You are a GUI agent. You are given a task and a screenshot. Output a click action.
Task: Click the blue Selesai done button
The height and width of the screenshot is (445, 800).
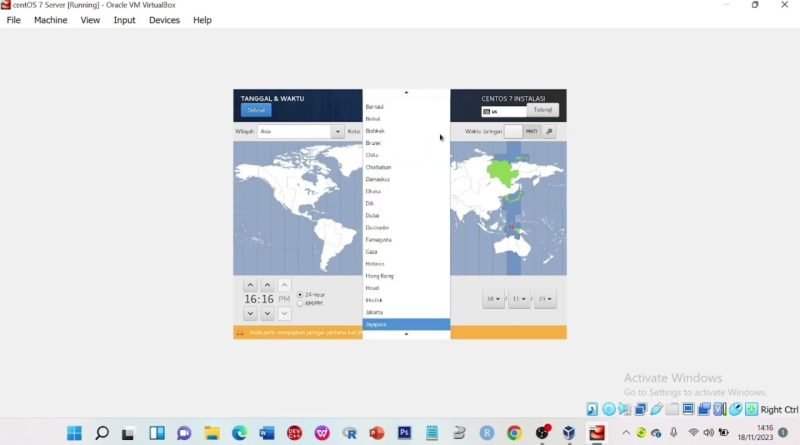point(256,110)
